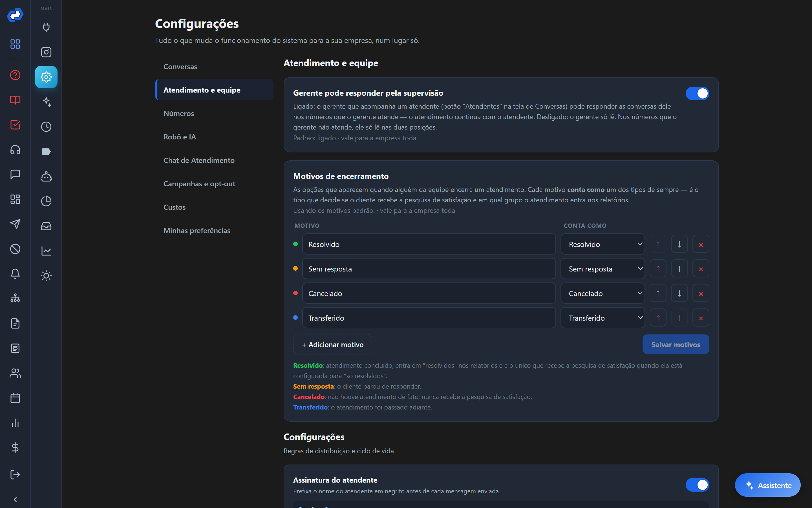812x508 pixels.
Task: Open the blocked circle icon
Action: coord(15,249)
